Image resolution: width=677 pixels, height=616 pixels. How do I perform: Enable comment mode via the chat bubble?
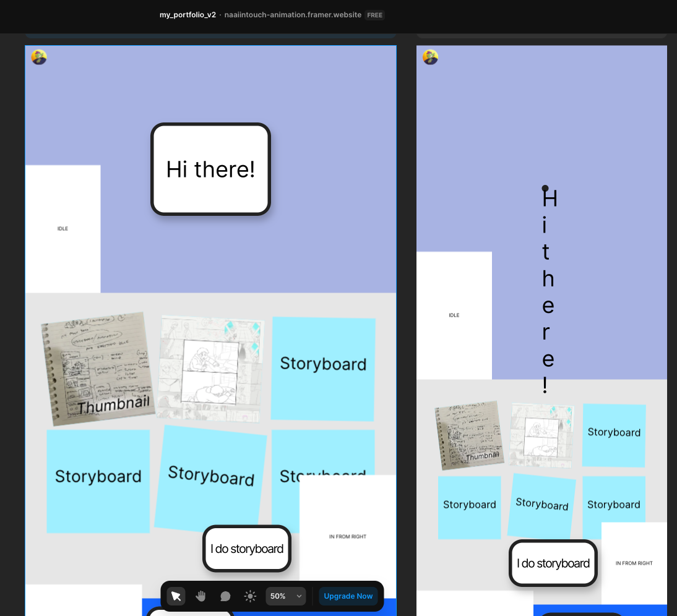(225, 596)
